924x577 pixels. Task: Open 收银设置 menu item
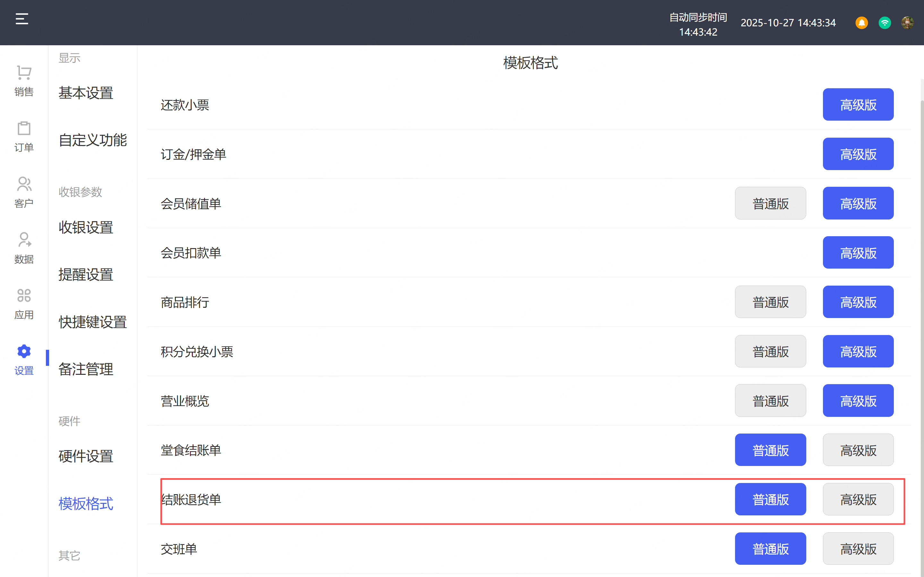(x=86, y=228)
